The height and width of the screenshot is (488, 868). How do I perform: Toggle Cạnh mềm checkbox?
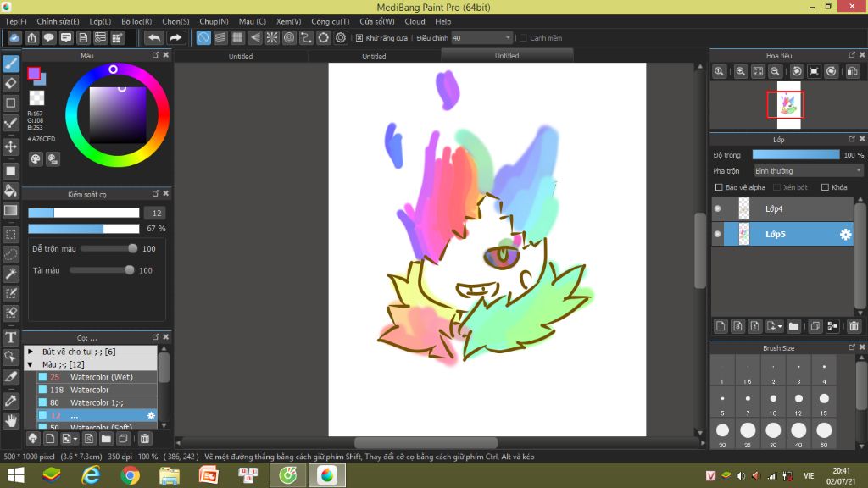523,37
